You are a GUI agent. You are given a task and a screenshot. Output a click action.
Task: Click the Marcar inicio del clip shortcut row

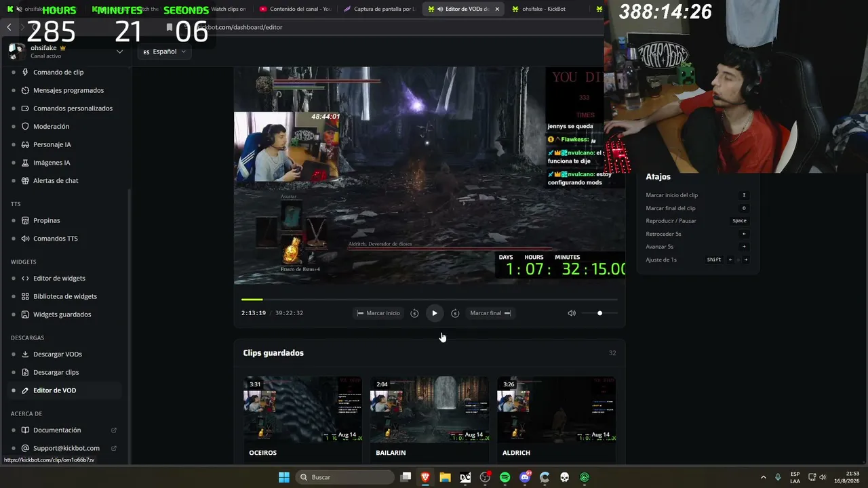696,195
